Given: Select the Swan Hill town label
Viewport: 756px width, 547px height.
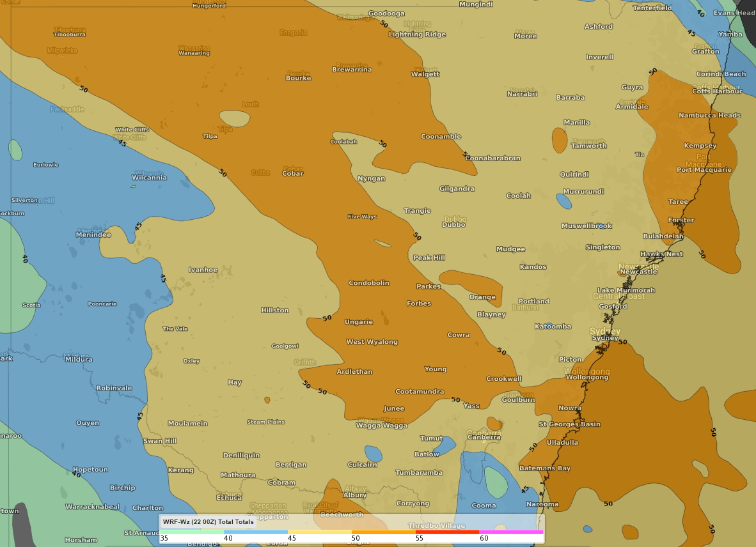Looking at the screenshot, I should (x=160, y=441).
